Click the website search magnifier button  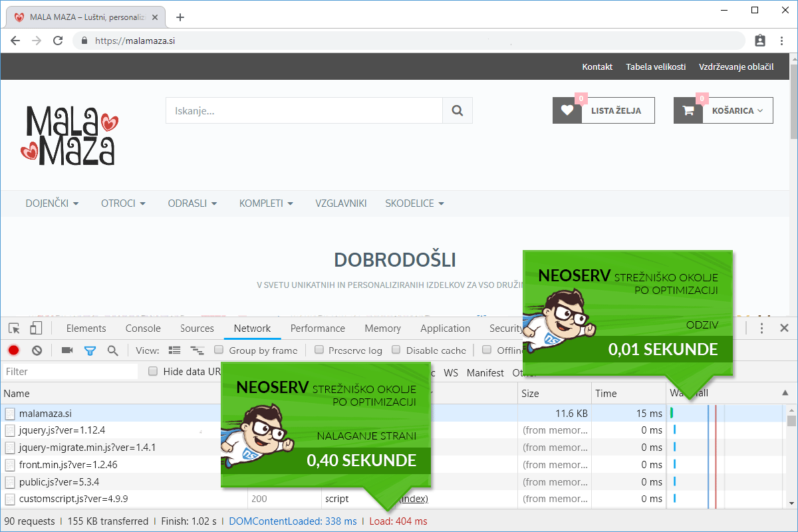point(458,110)
